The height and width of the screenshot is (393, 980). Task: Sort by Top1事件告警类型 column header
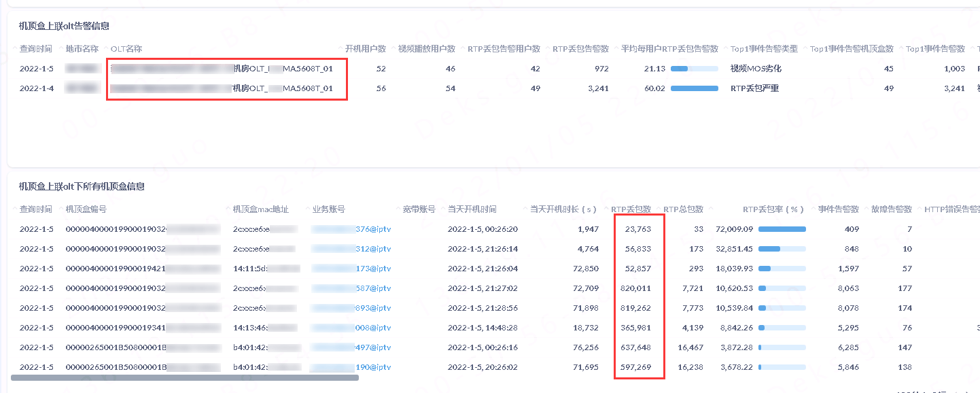tap(764, 49)
